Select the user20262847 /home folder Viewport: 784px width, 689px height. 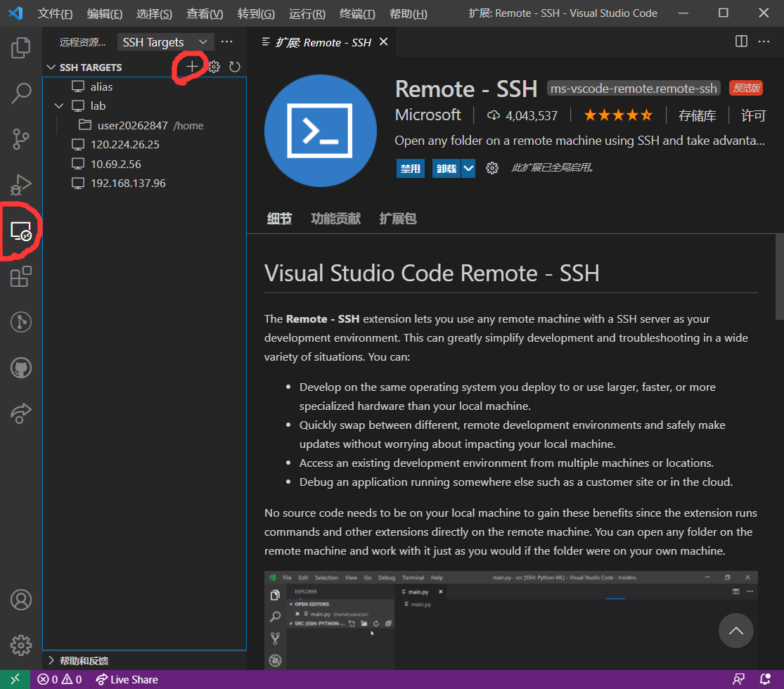pyautogui.click(x=145, y=126)
